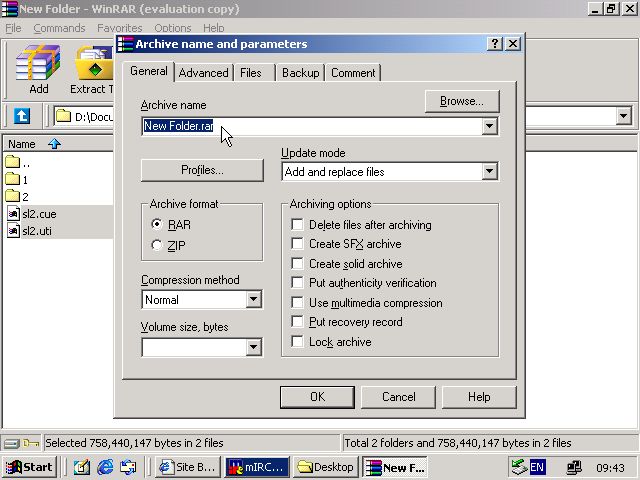This screenshot has width=640, height=480.
Task: Select the sl2.cue file icon
Action: pyautogui.click(x=13, y=213)
